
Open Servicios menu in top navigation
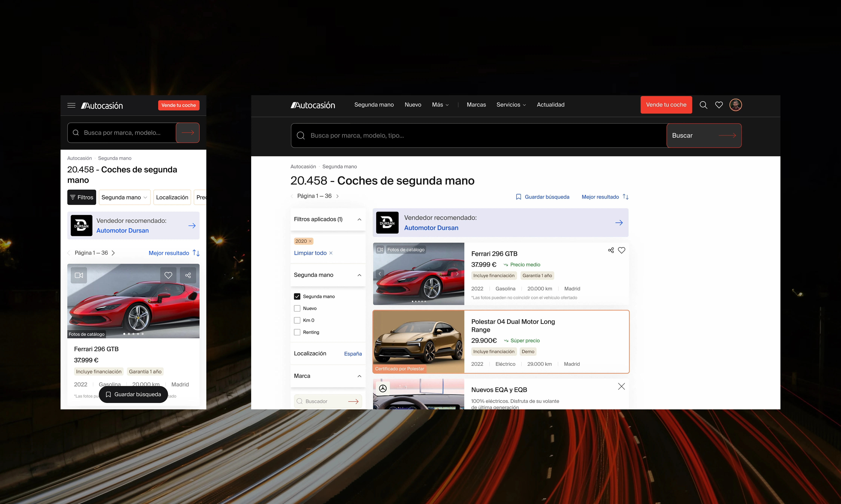511,105
